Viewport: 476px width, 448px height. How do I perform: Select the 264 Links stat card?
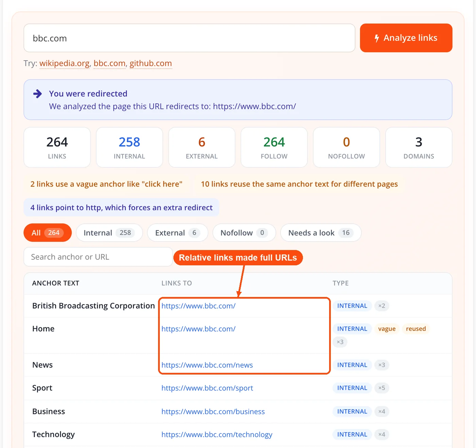[57, 147]
